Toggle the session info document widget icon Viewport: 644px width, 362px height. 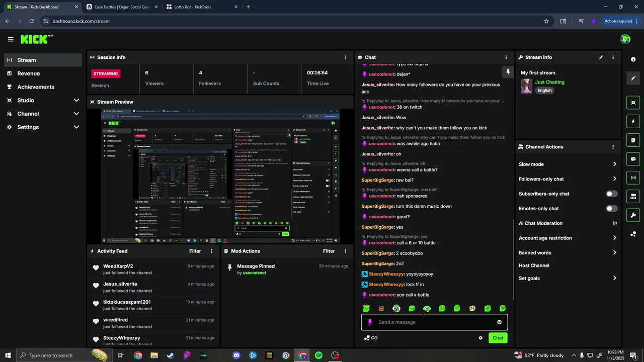[x=633, y=140]
